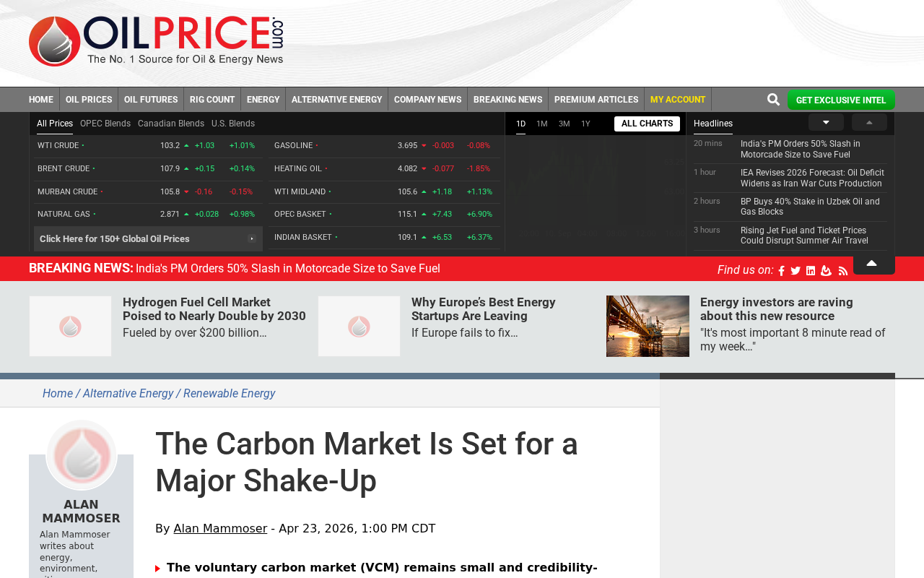The image size is (924, 578).
Task: Open headline 'Rising Jet Fuel and Ticket Prices'
Action: (x=804, y=236)
